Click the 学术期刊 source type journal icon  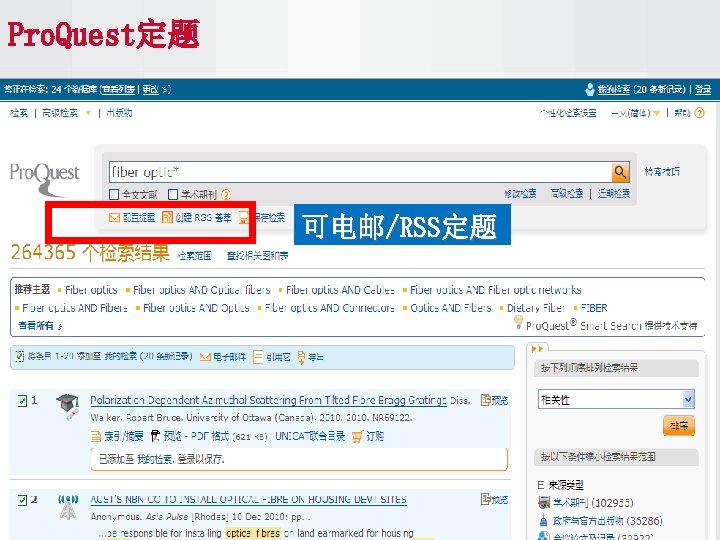pos(544,502)
